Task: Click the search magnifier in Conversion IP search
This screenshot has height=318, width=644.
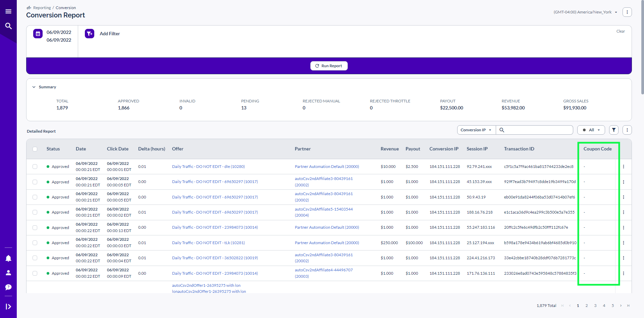Action: point(502,130)
